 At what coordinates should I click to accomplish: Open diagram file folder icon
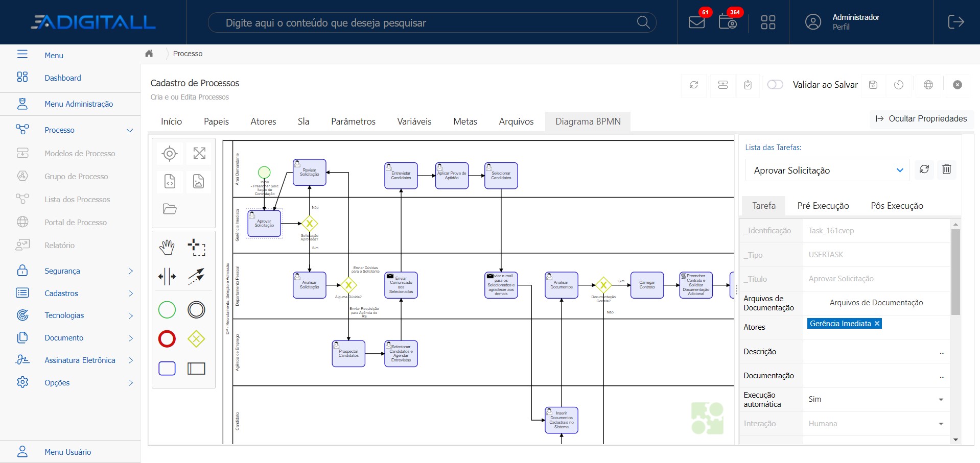170,209
